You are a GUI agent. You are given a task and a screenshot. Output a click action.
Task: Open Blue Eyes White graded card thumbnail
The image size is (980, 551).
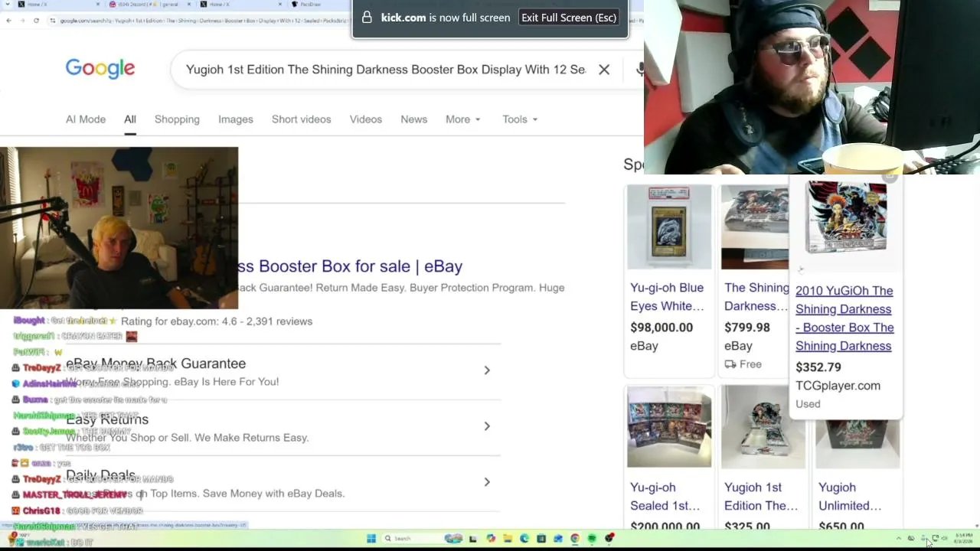point(669,227)
